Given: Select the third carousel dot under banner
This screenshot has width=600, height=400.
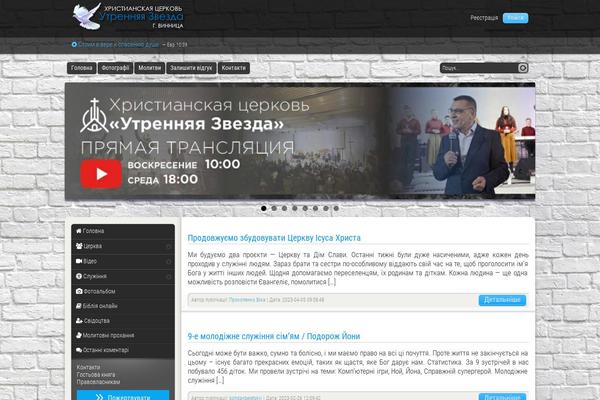Looking at the screenshot, I should [x=284, y=208].
